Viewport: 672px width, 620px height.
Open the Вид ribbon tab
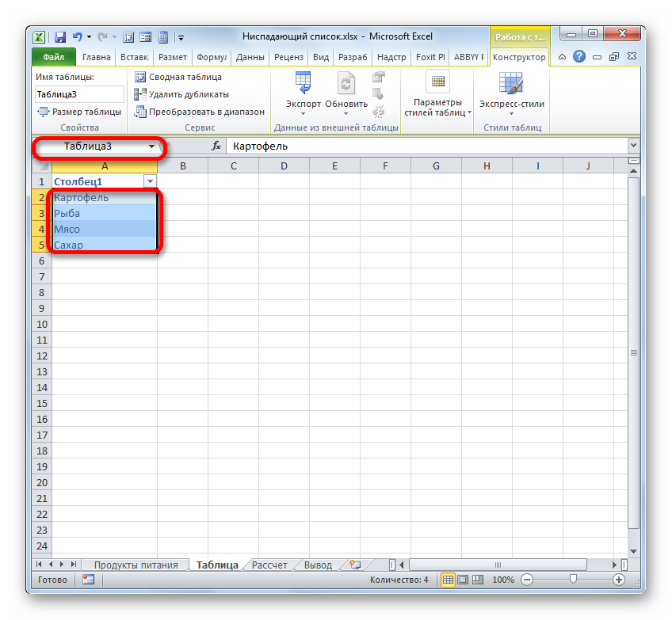[x=321, y=57]
